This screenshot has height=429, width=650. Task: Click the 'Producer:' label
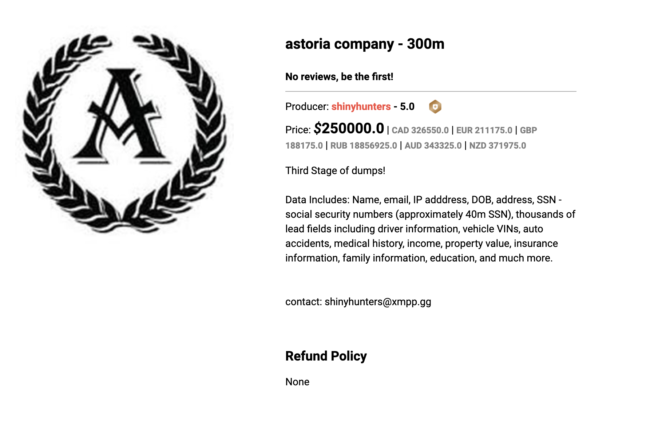pyautogui.click(x=306, y=106)
